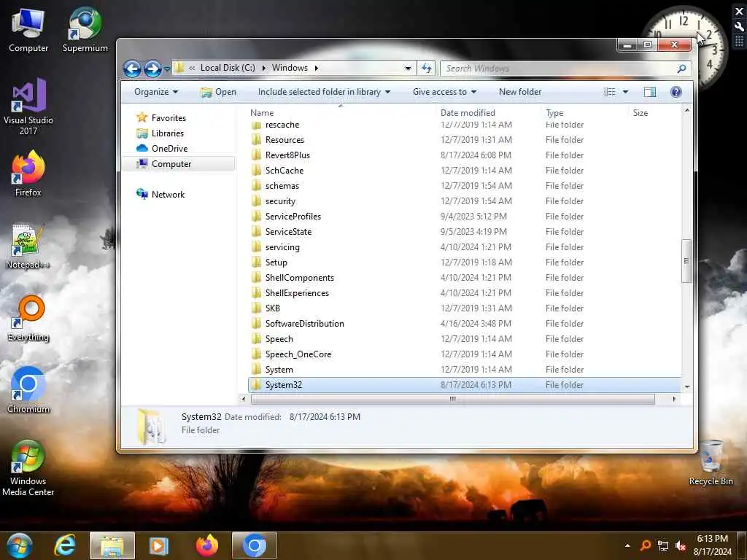The width and height of the screenshot is (747, 560).
Task: Select Visual Studio 2017 desktop shortcut
Action: pyautogui.click(x=28, y=107)
